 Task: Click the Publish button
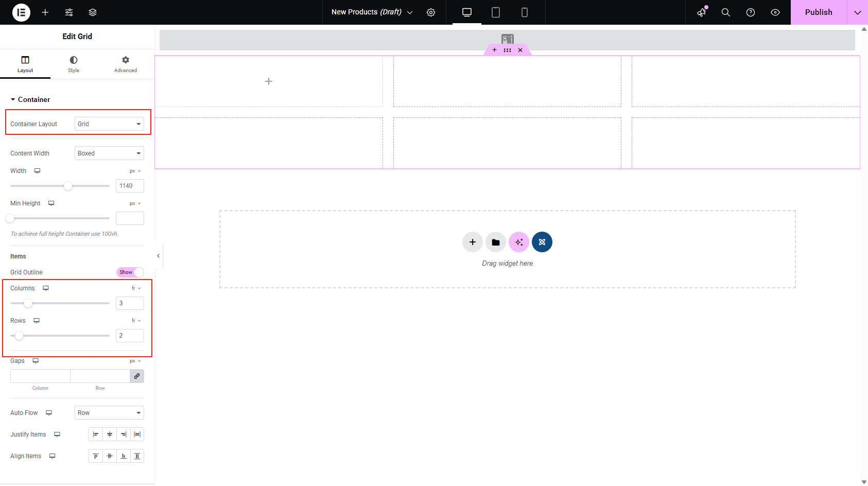point(819,12)
